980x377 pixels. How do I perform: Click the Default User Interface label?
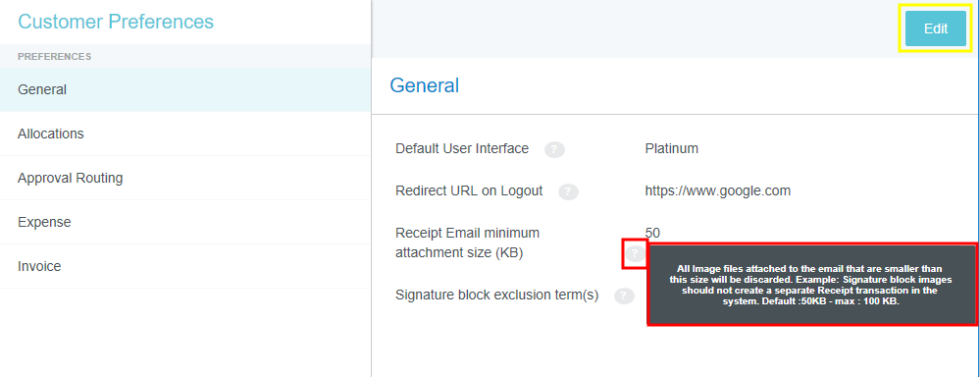(462, 149)
